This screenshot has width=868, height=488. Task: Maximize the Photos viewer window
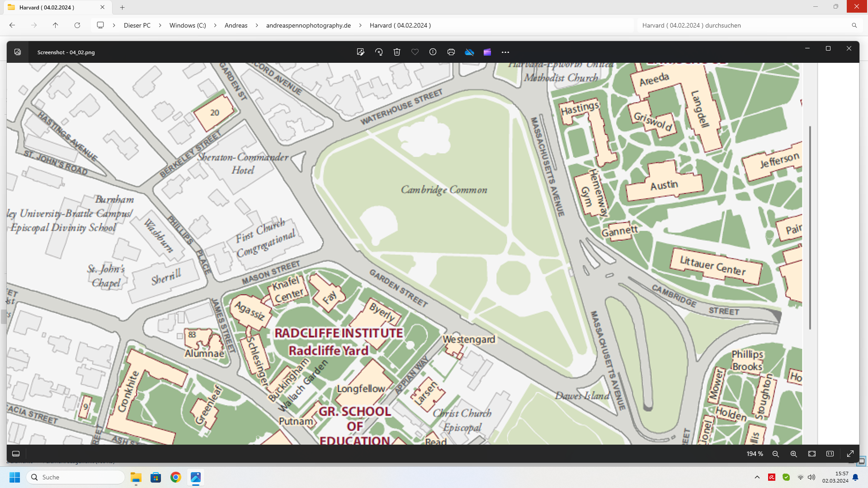coord(828,48)
